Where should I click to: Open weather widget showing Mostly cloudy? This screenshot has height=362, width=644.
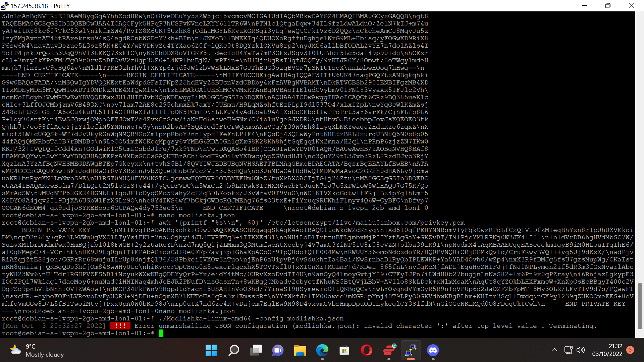click(37, 351)
